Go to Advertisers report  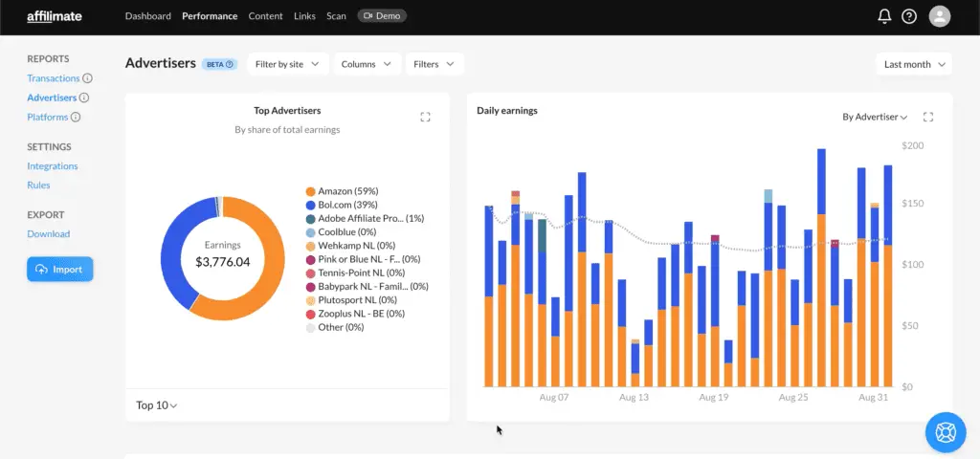pyautogui.click(x=52, y=98)
